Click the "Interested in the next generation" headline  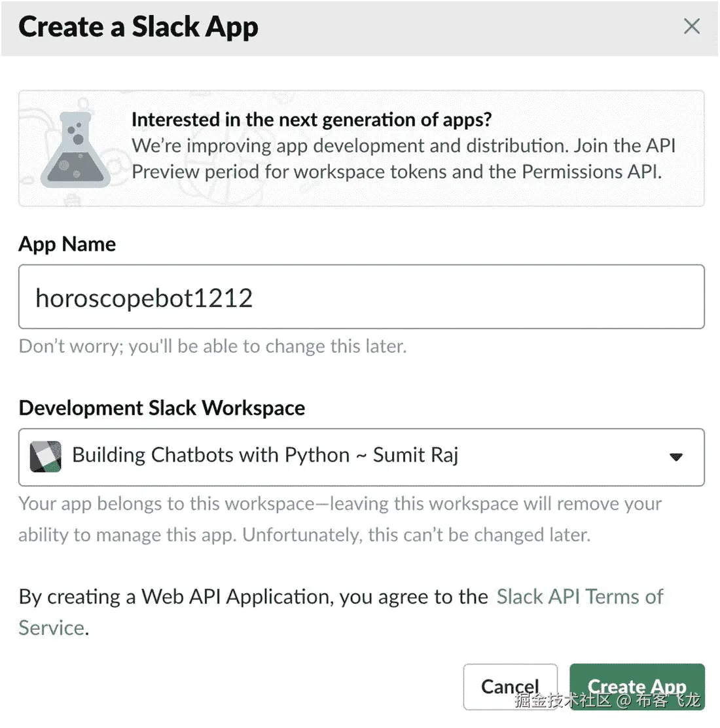point(311,119)
